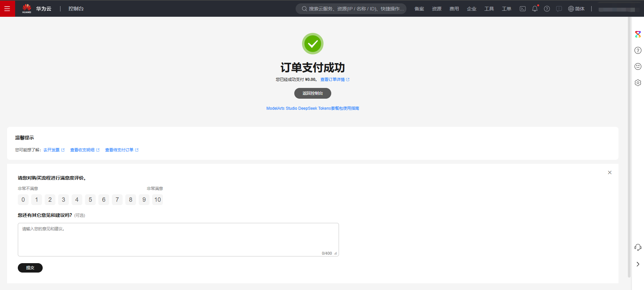The width and height of the screenshot is (644, 290).
Task: Rate satisfaction as 7
Action: pos(117,200)
